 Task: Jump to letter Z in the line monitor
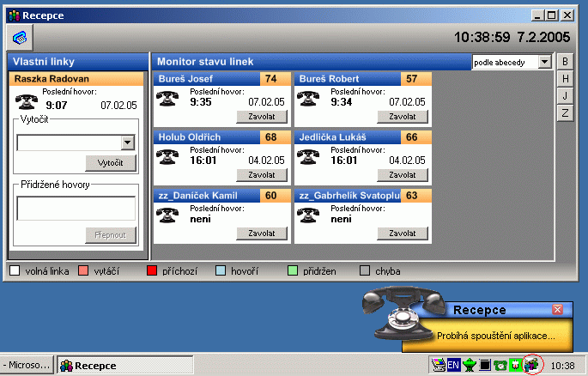pyautogui.click(x=565, y=112)
